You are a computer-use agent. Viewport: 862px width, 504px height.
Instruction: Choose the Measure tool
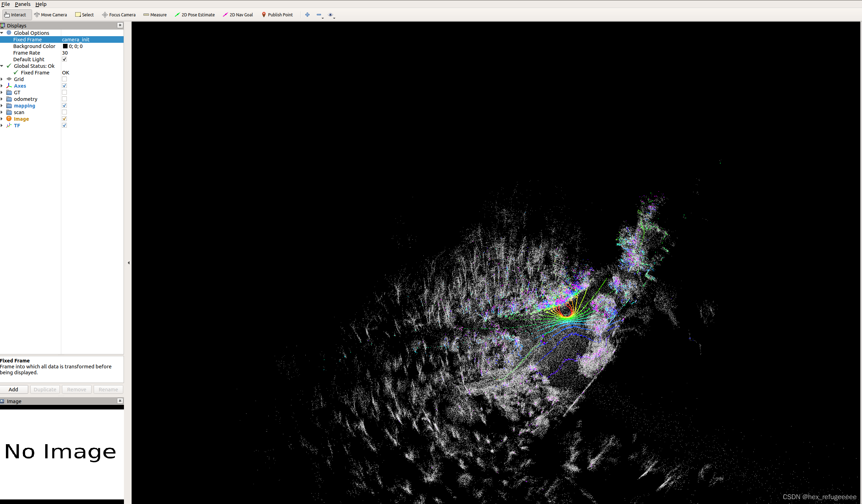coord(155,15)
